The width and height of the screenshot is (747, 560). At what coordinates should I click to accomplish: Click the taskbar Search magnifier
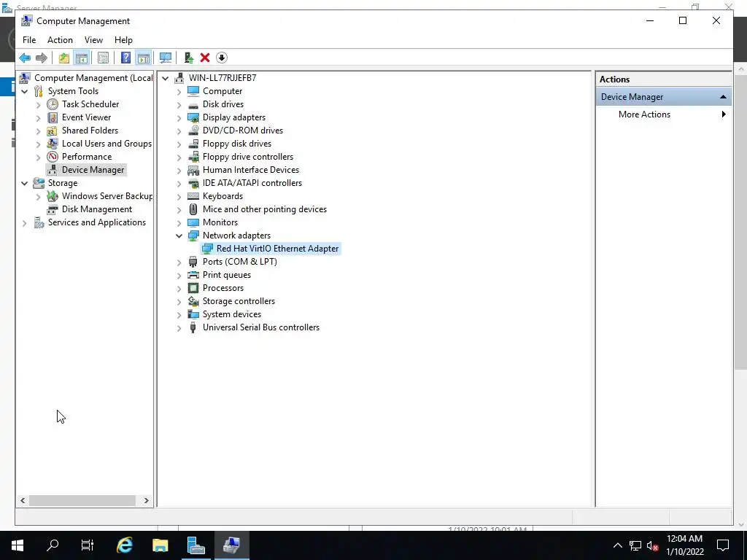pyautogui.click(x=53, y=545)
